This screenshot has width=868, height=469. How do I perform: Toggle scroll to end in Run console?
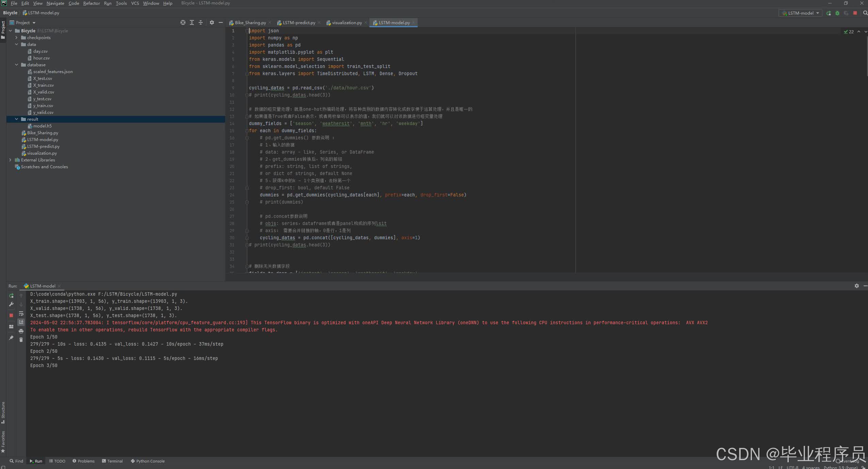coord(21,322)
